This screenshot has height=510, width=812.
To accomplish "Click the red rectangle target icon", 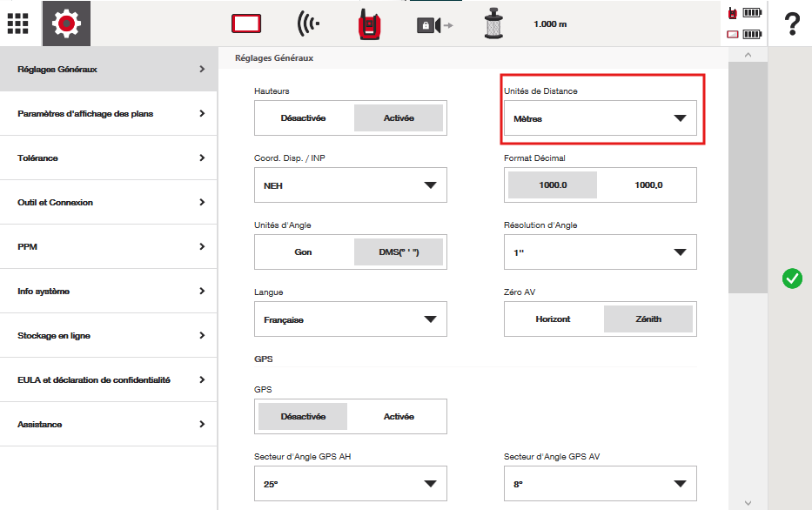I will (x=246, y=24).
